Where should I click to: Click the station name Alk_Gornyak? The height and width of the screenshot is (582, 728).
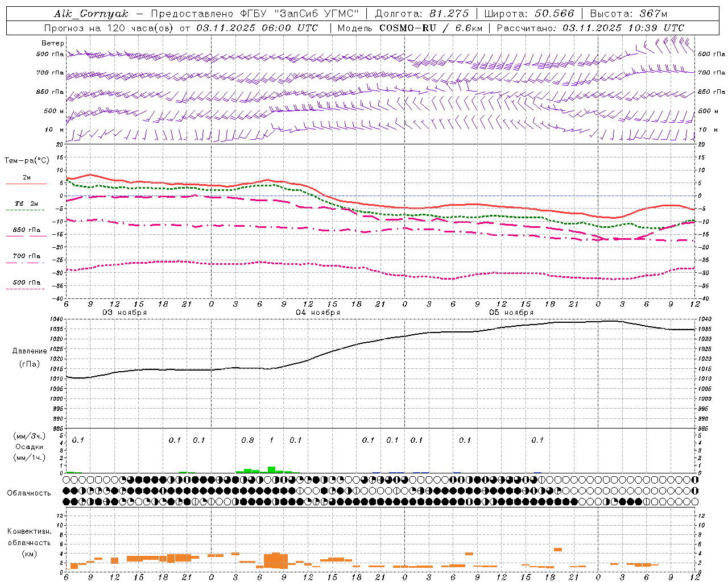click(x=91, y=14)
